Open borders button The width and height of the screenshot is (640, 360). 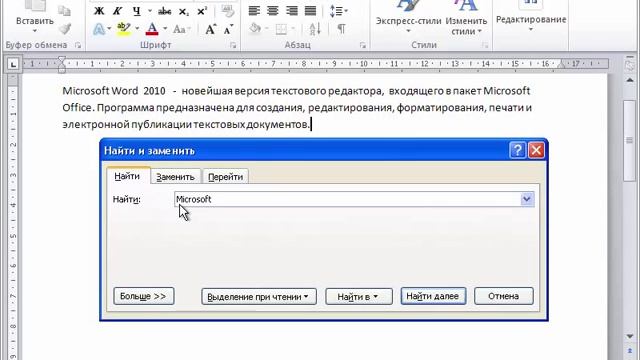coord(282,29)
